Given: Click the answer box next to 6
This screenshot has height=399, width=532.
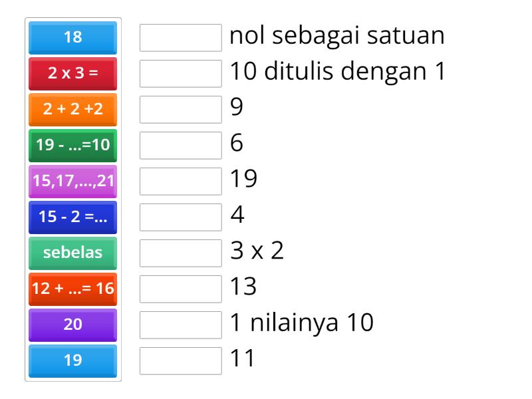Looking at the screenshot, I should [x=180, y=145].
